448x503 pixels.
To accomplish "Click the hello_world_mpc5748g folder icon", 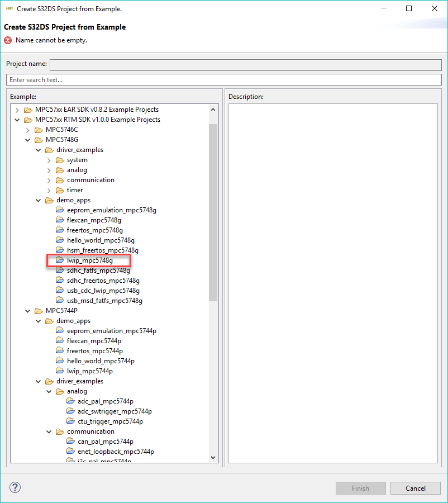I will click(x=60, y=240).
